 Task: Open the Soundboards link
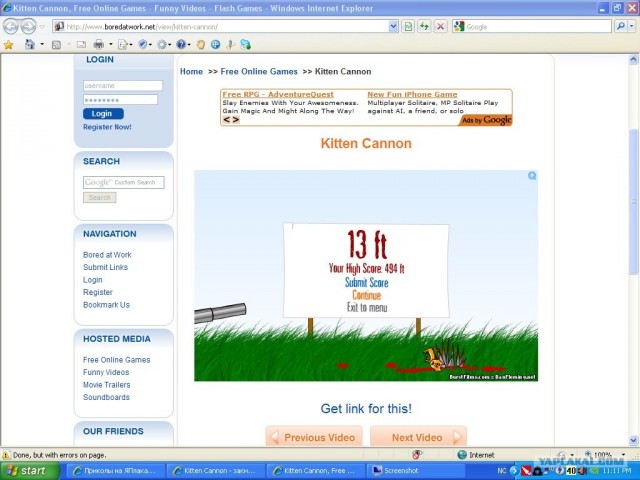click(x=106, y=397)
